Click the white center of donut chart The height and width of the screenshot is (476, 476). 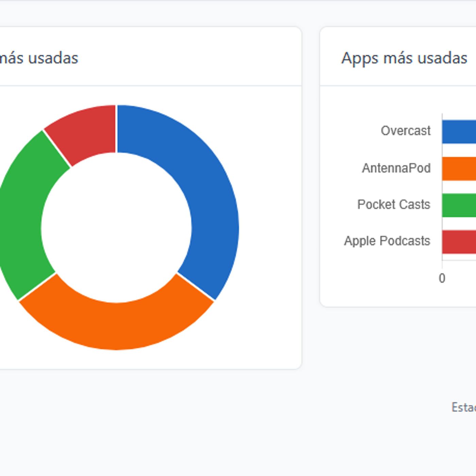[x=116, y=227]
